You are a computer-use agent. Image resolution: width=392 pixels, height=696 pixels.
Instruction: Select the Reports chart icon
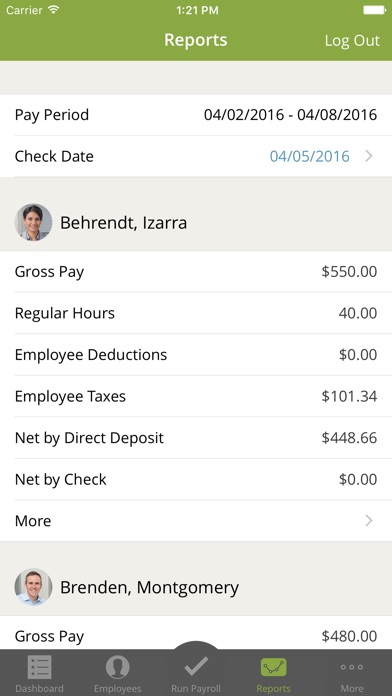pos(273,667)
